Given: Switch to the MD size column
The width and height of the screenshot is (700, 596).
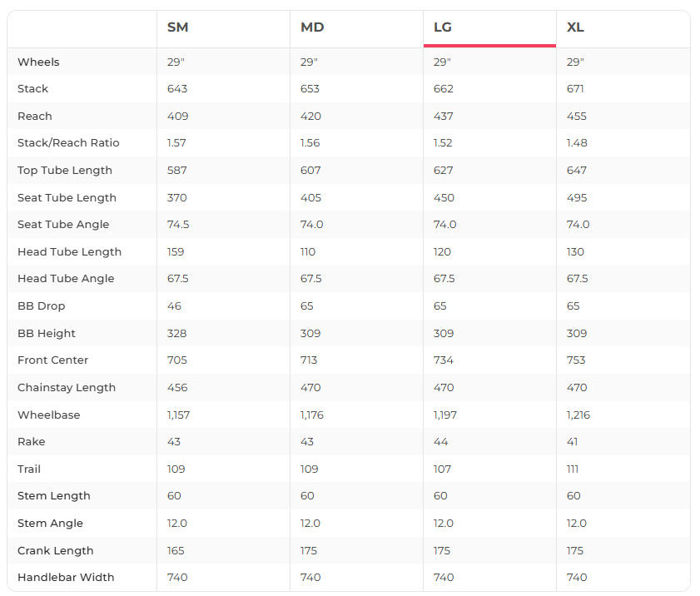Looking at the screenshot, I should pos(312,27).
